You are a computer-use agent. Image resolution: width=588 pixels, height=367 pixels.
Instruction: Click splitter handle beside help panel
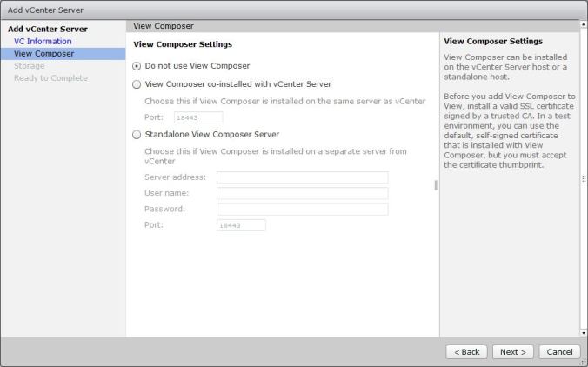point(437,185)
